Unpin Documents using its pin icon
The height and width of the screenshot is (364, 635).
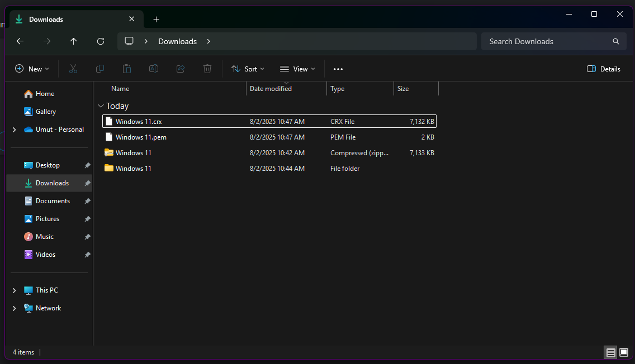click(87, 201)
